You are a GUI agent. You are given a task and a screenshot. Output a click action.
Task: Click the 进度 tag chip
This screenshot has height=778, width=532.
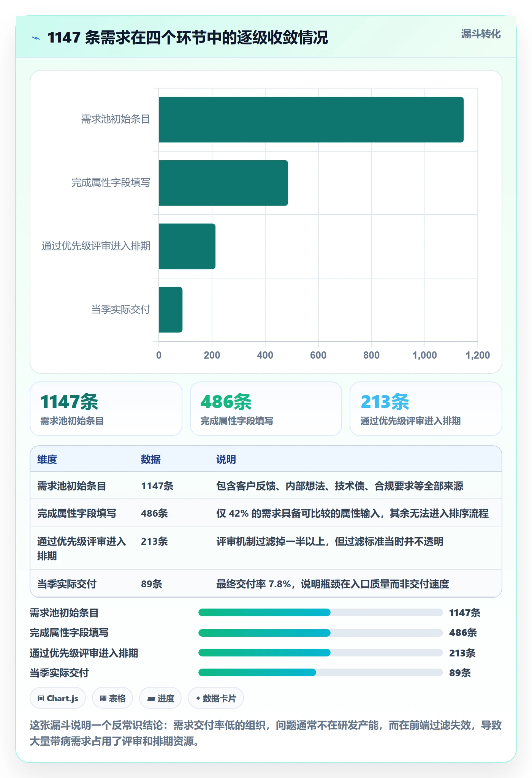160,698
